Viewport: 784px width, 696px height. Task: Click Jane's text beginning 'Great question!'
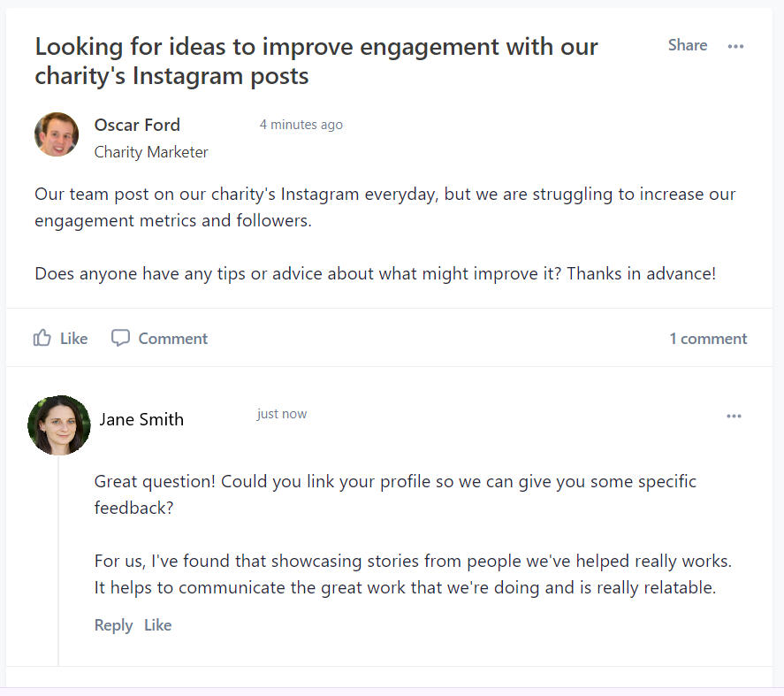pyautogui.click(x=395, y=494)
